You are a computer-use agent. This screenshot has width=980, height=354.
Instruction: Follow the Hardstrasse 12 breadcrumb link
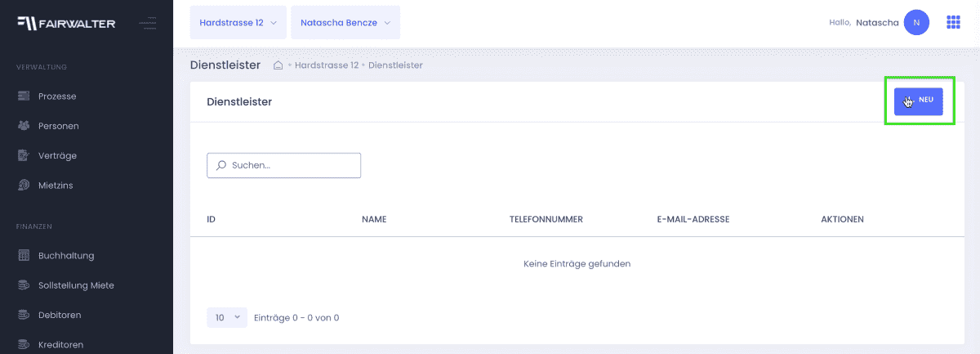pos(327,65)
